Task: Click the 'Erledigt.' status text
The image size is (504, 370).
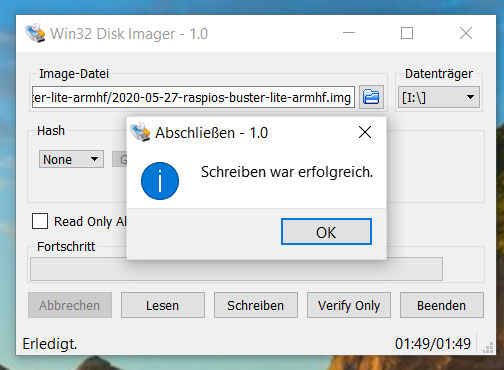Action: [50, 344]
